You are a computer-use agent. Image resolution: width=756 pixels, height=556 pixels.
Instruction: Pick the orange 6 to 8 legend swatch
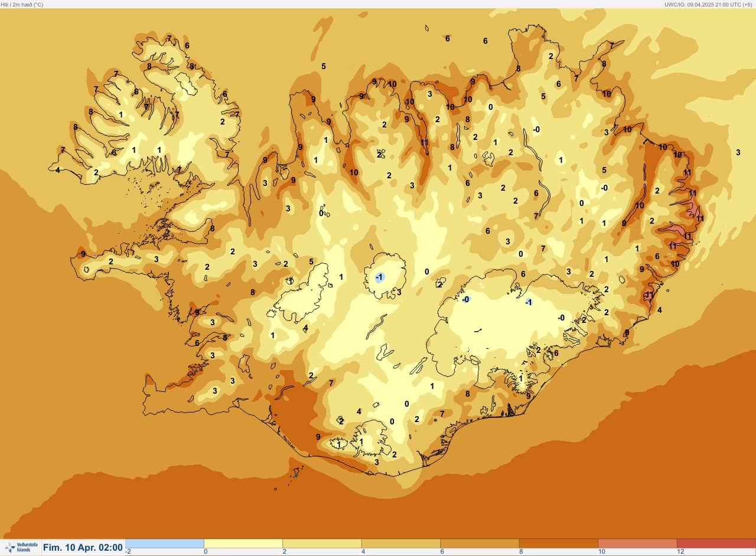480,543
